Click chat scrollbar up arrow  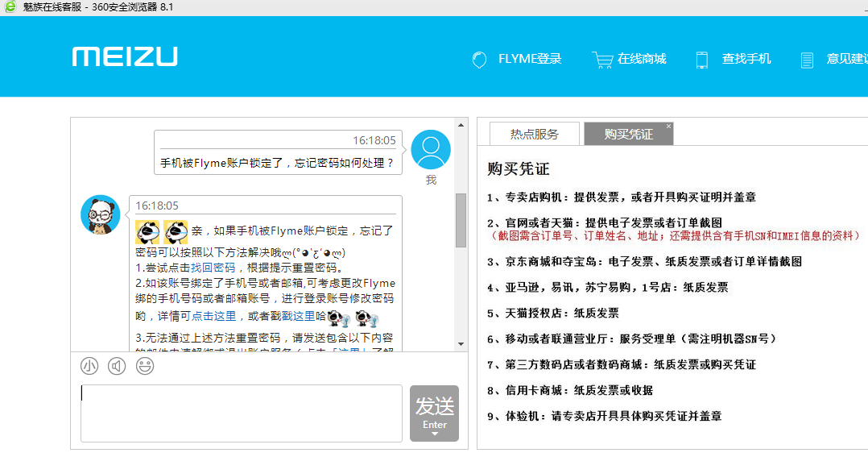[461, 125]
